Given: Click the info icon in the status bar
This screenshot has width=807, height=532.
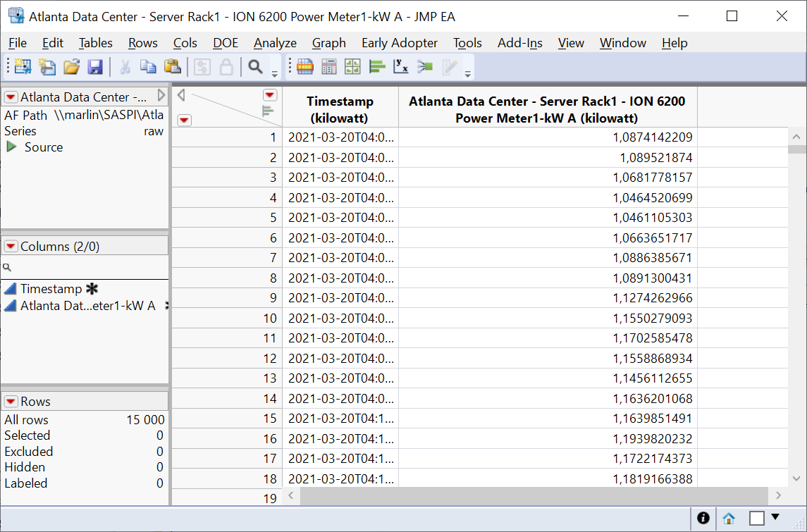Looking at the screenshot, I should 703,518.
